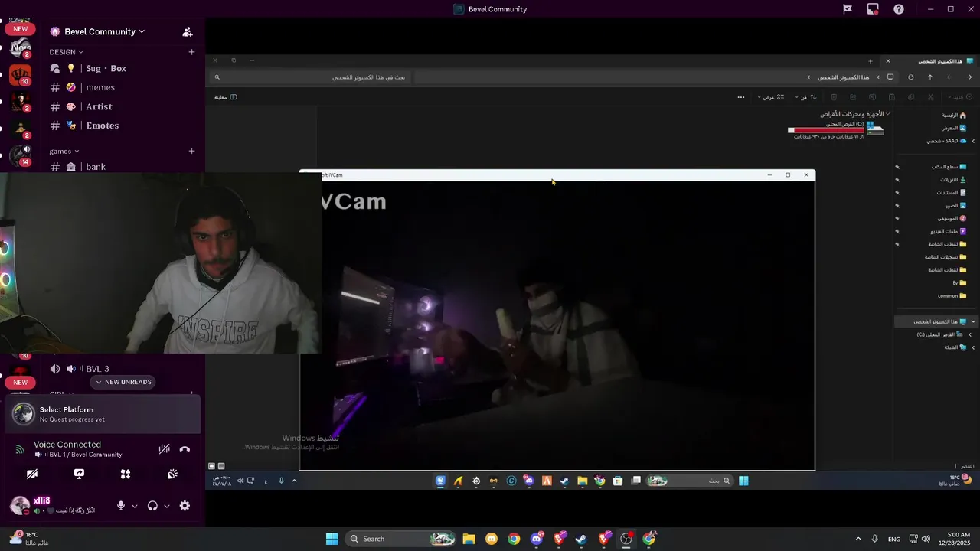Click Voice Connected status text
The width and height of the screenshot is (980, 551).
(67, 445)
